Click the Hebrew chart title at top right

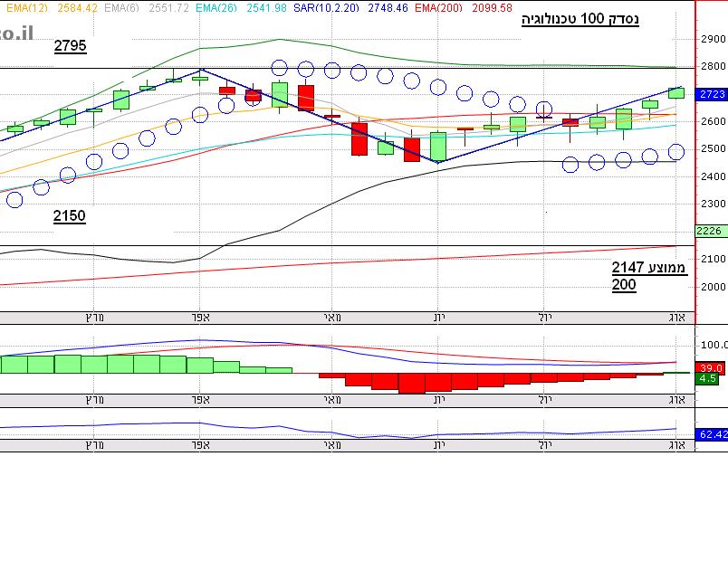(580, 20)
